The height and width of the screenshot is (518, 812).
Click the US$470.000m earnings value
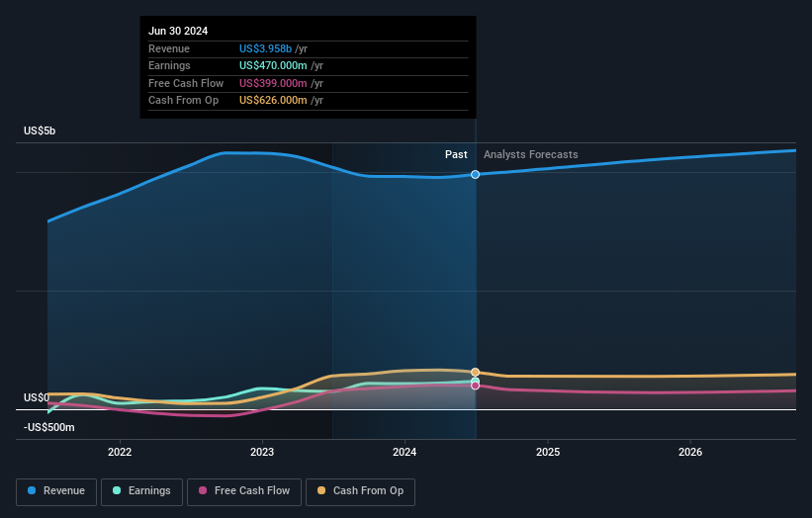pos(273,65)
